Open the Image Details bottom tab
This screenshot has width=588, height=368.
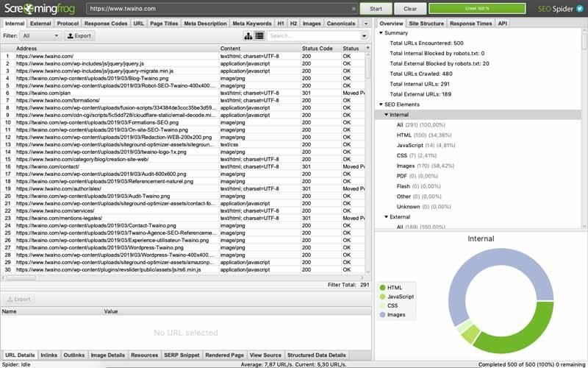(x=107, y=355)
